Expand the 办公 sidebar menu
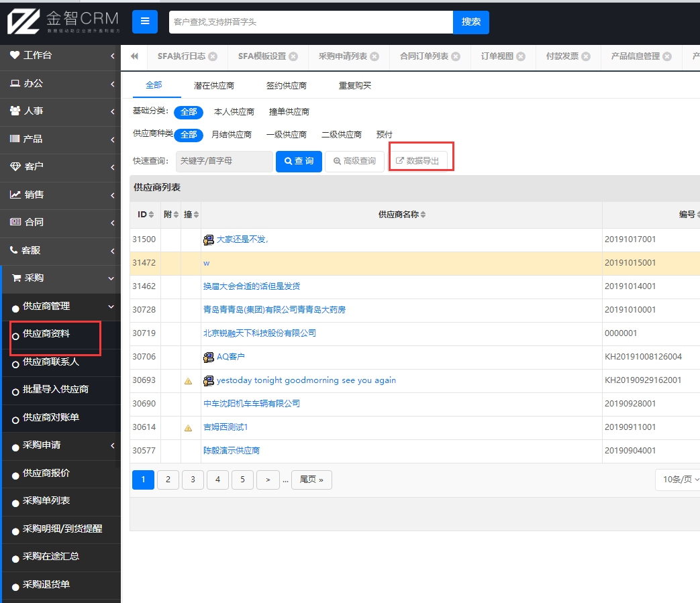 60,83
